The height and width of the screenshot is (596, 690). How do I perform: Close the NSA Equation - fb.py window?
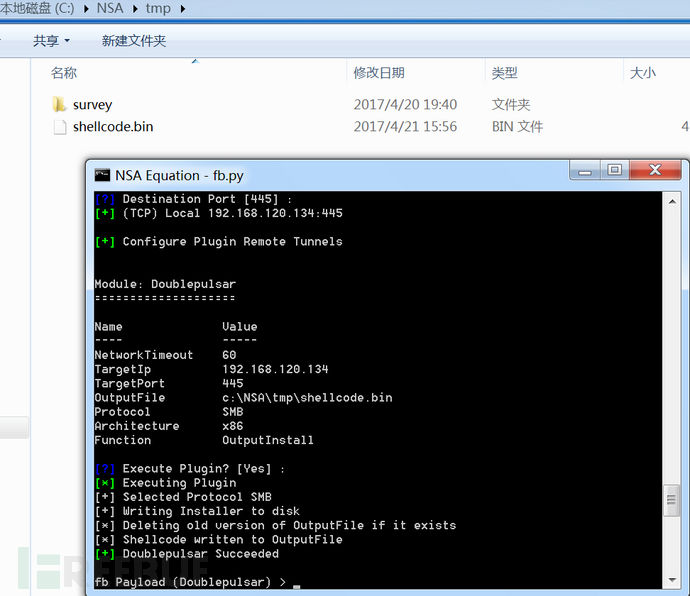coord(655,170)
